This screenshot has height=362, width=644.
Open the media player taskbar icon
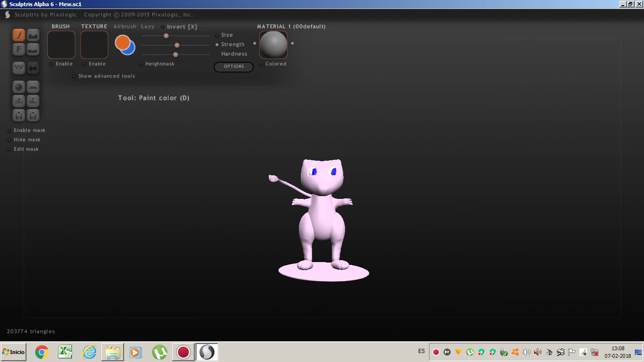pos(135,352)
